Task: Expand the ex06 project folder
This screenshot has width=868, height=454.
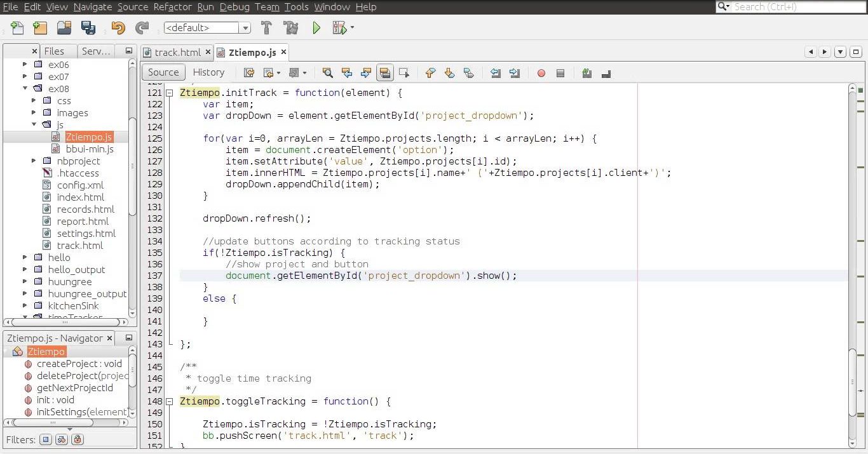Action: point(25,65)
